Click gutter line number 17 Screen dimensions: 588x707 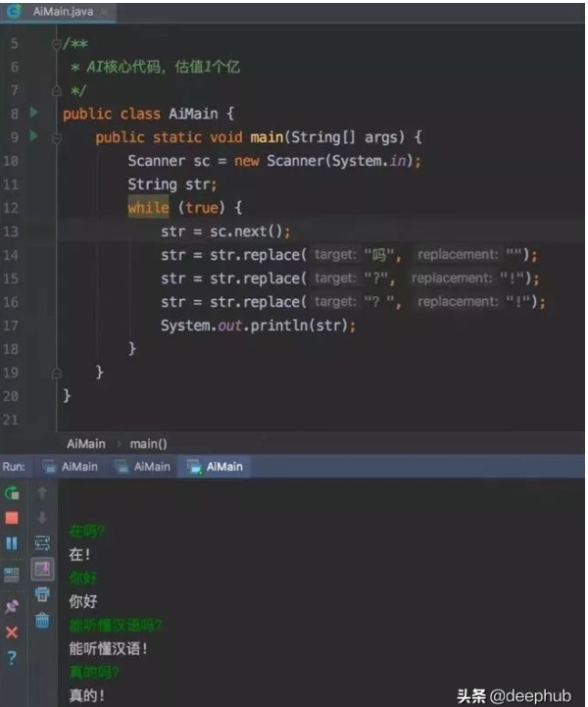click(11, 326)
